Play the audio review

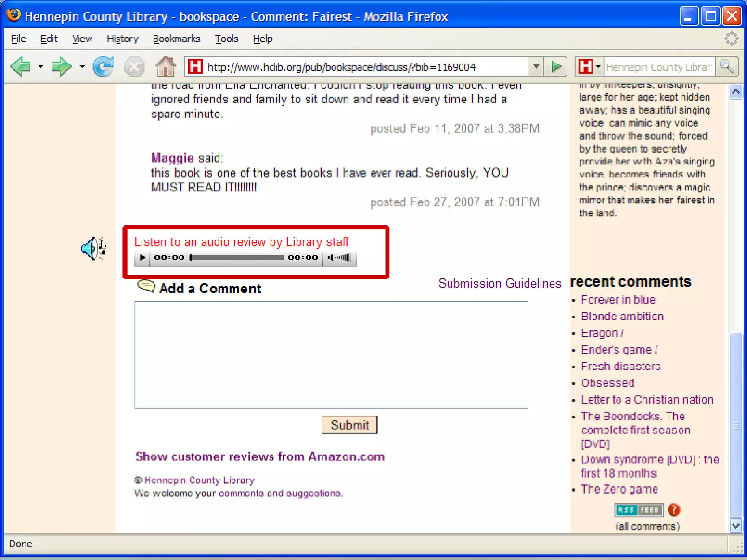(143, 258)
